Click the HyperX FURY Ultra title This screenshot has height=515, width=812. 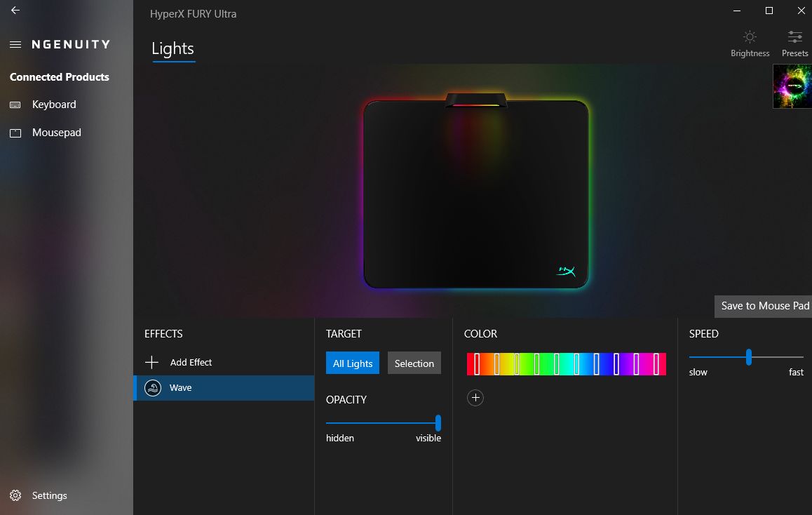pos(193,14)
